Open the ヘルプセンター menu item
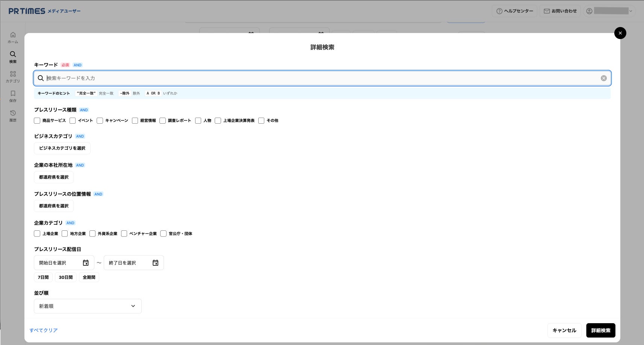This screenshot has width=644, height=345. click(514, 11)
